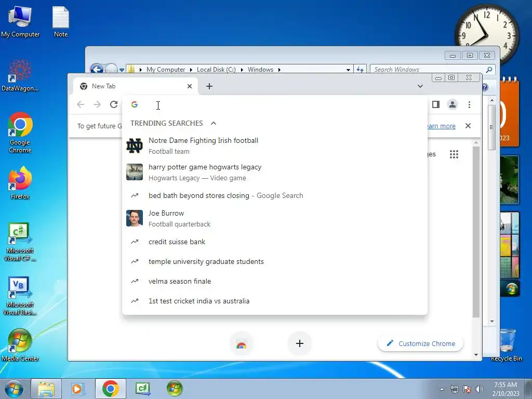Image resolution: width=532 pixels, height=399 pixels.
Task: Open the Firefox desktop shortcut
Action: tap(20, 183)
